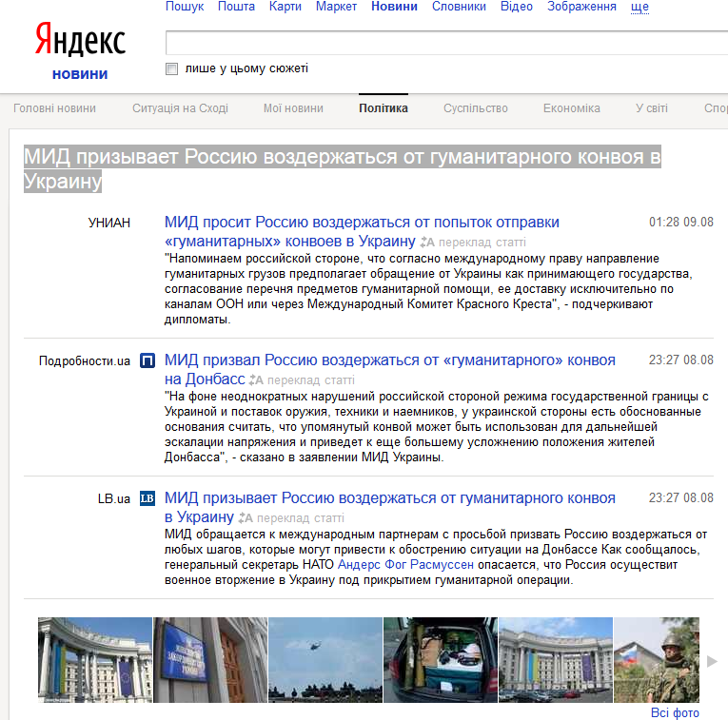Open fifth photo of ministry building with parked cars

click(x=556, y=660)
